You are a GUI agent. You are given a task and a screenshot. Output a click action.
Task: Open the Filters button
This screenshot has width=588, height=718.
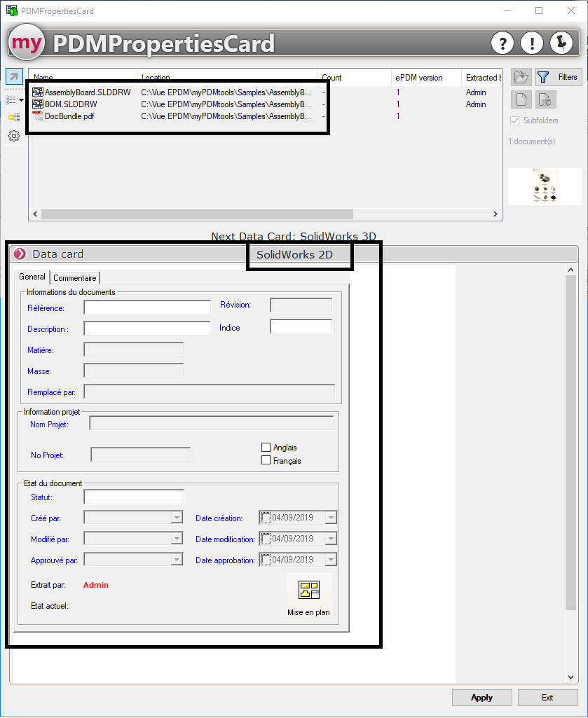tap(559, 77)
